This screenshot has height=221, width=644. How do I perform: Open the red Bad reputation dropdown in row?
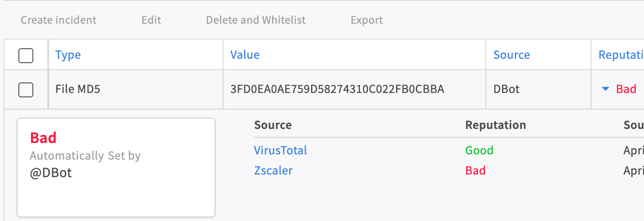(626, 89)
